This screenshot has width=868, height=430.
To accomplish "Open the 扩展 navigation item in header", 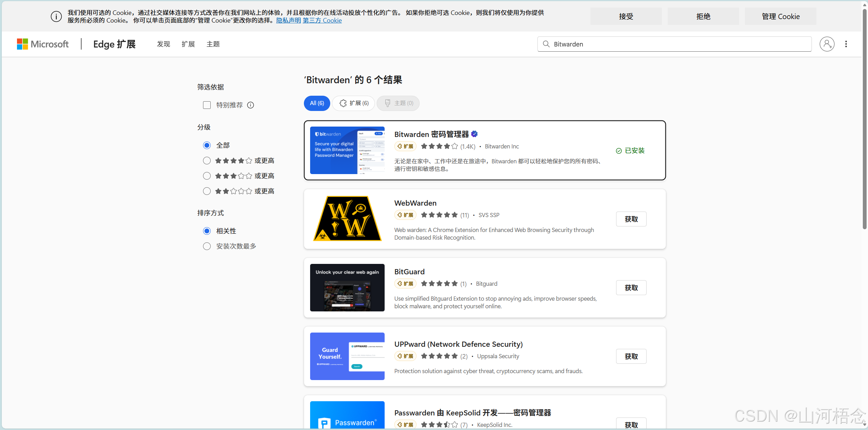I will pyautogui.click(x=188, y=44).
